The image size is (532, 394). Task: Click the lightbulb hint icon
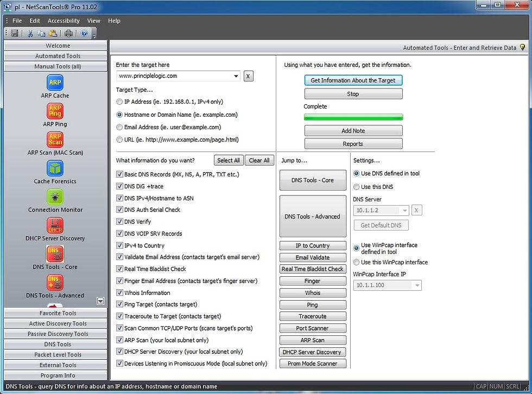[522, 47]
